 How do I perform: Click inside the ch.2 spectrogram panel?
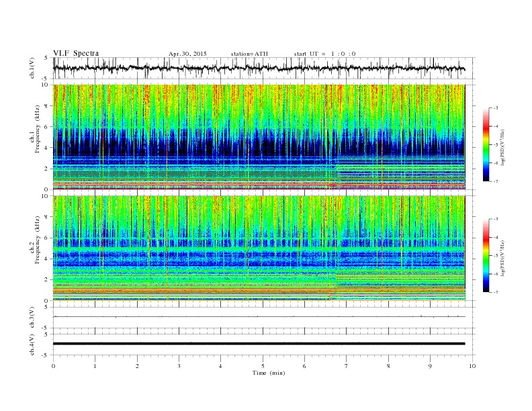click(259, 248)
